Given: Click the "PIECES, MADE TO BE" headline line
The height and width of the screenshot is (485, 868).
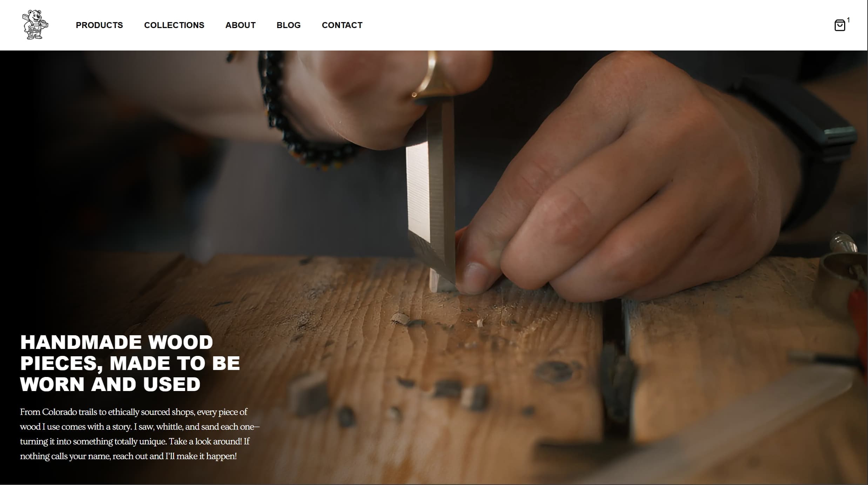Looking at the screenshot, I should [130, 363].
